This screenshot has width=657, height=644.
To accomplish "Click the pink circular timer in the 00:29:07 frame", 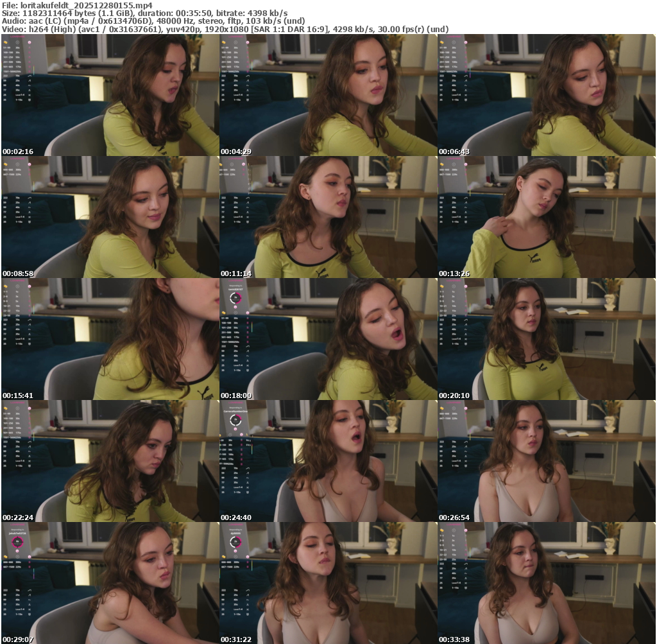I will 17,542.
